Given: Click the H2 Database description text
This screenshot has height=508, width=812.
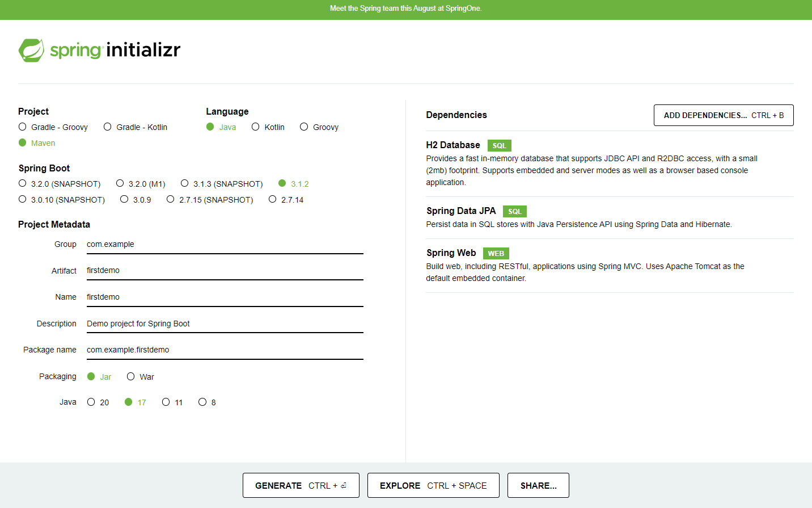Looking at the screenshot, I should click(x=591, y=170).
